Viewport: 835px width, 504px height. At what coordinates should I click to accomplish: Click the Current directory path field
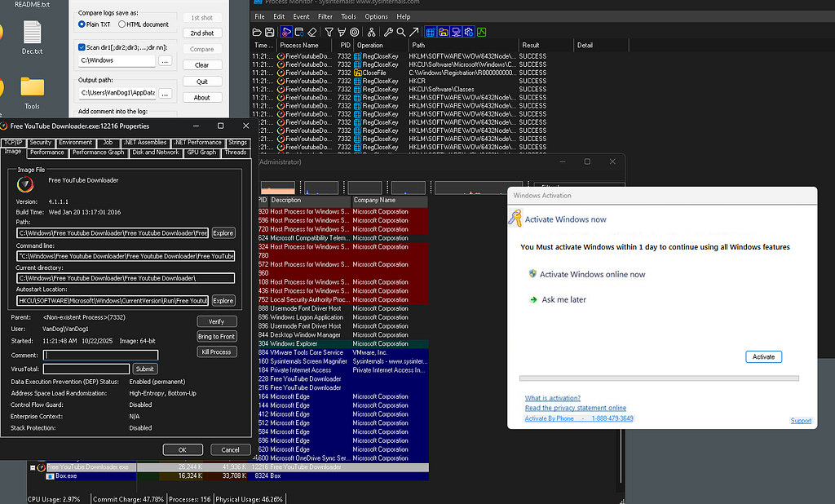[126, 278]
